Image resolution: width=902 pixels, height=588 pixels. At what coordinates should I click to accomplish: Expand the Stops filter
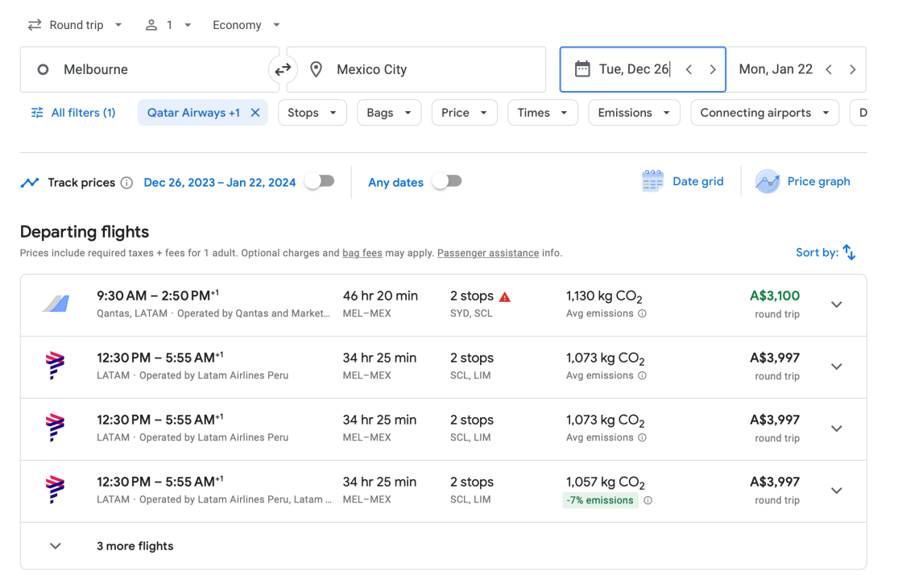point(312,113)
